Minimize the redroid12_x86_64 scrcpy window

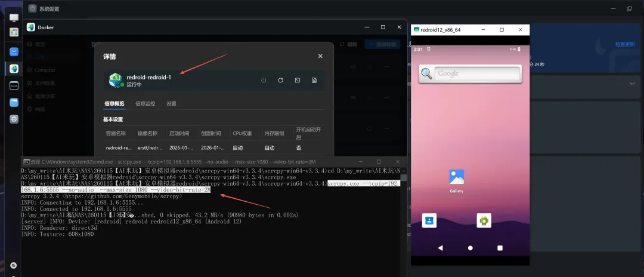pos(483,30)
